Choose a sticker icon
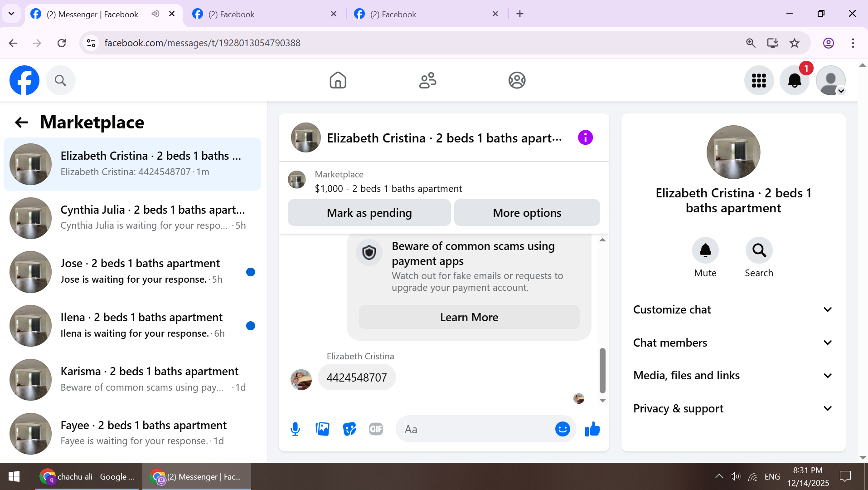The height and width of the screenshot is (490, 868). 349,429
